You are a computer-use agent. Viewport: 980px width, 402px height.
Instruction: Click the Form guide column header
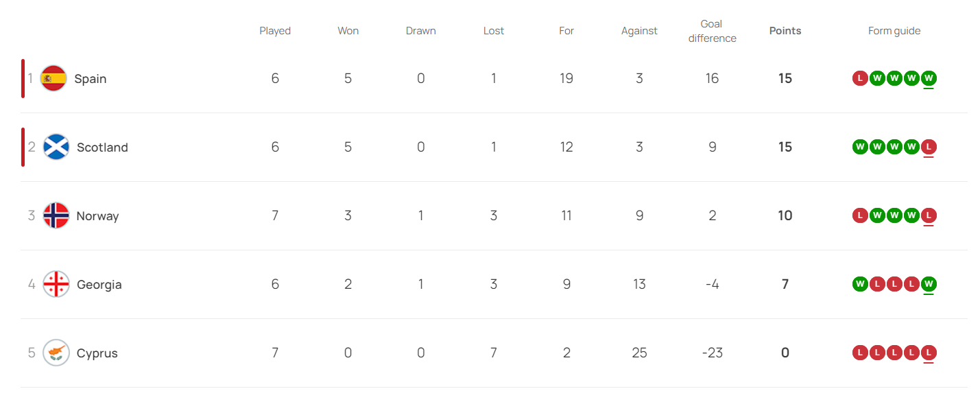[894, 31]
